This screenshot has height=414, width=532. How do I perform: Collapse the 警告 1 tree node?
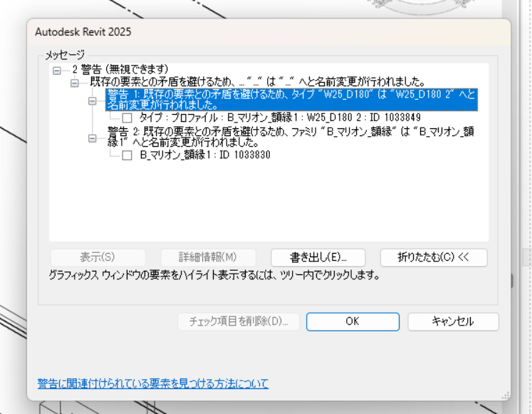coord(92,101)
